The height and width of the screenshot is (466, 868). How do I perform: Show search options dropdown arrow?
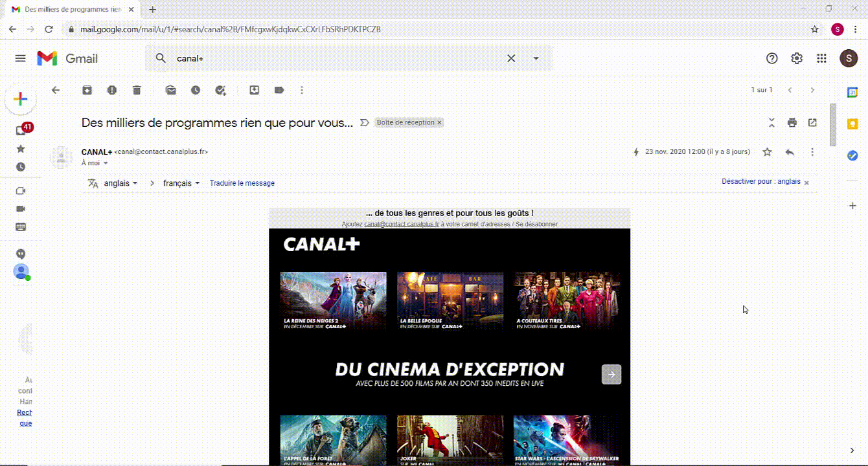coord(536,58)
